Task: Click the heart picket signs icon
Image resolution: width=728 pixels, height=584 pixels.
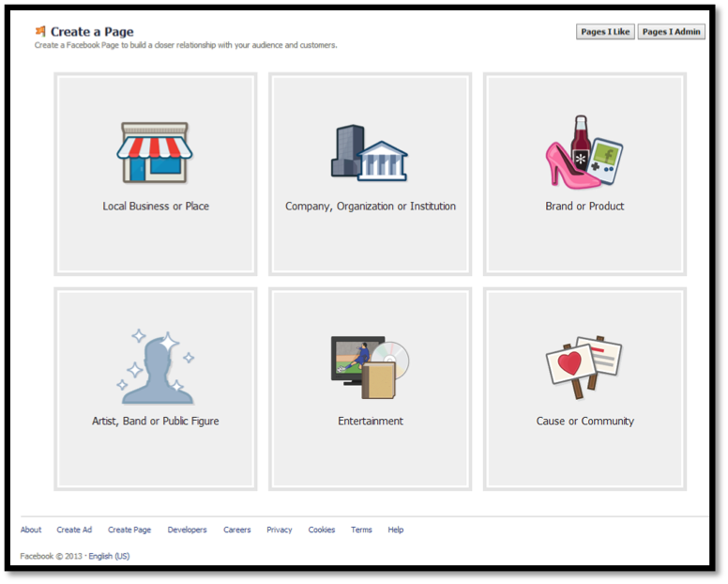Action: [584, 367]
